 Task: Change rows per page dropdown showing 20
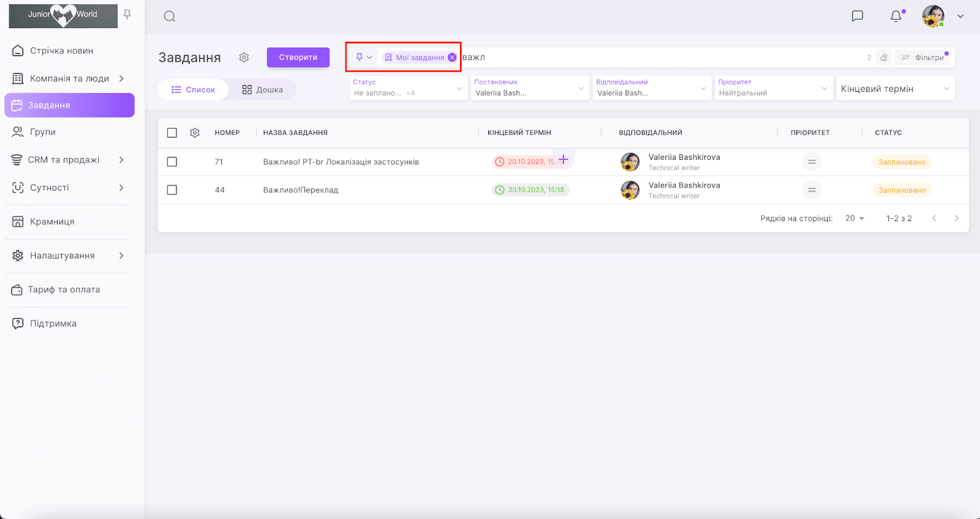(x=854, y=218)
